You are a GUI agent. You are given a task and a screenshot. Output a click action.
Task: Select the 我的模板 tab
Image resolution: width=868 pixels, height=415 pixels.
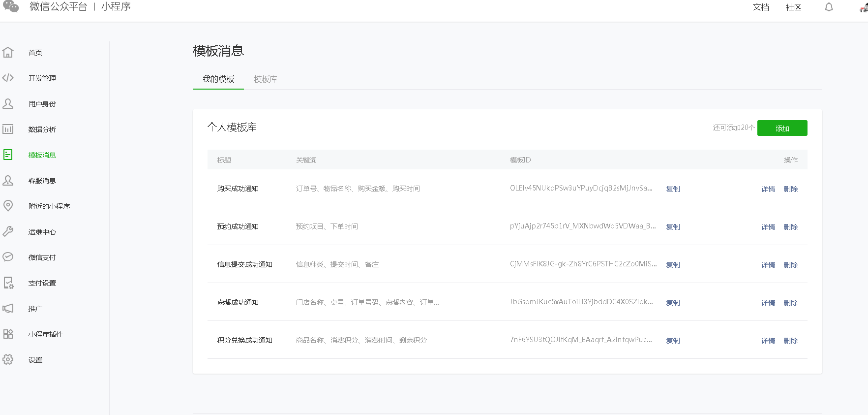218,79
